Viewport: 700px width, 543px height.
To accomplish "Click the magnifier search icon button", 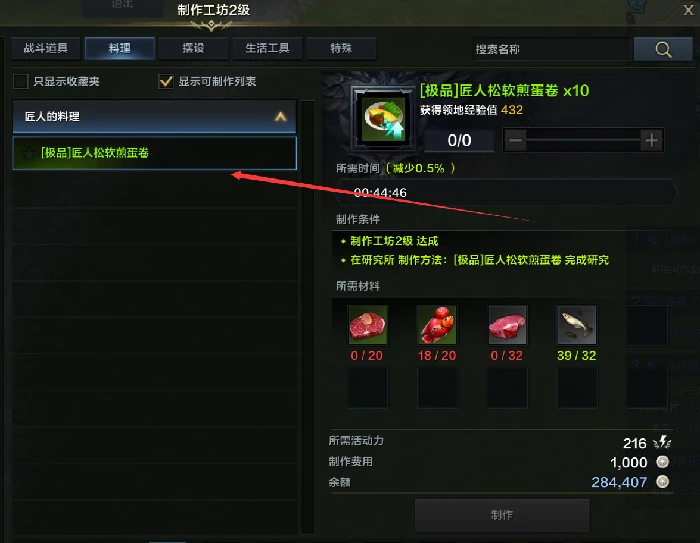I will [663, 49].
